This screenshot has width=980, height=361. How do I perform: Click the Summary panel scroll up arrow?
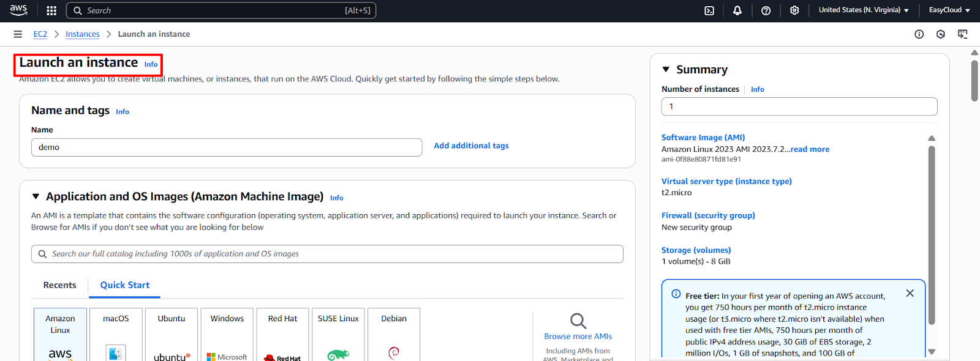pyautogui.click(x=932, y=138)
